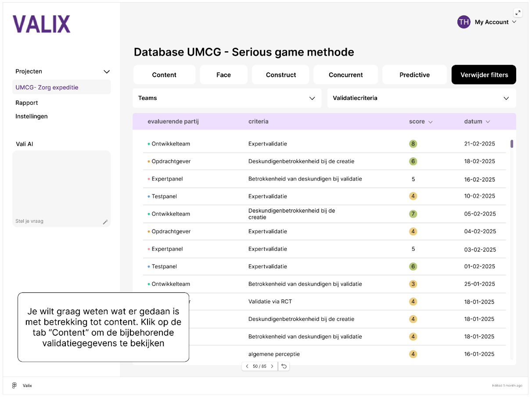Switch to the Content tab

click(x=164, y=75)
